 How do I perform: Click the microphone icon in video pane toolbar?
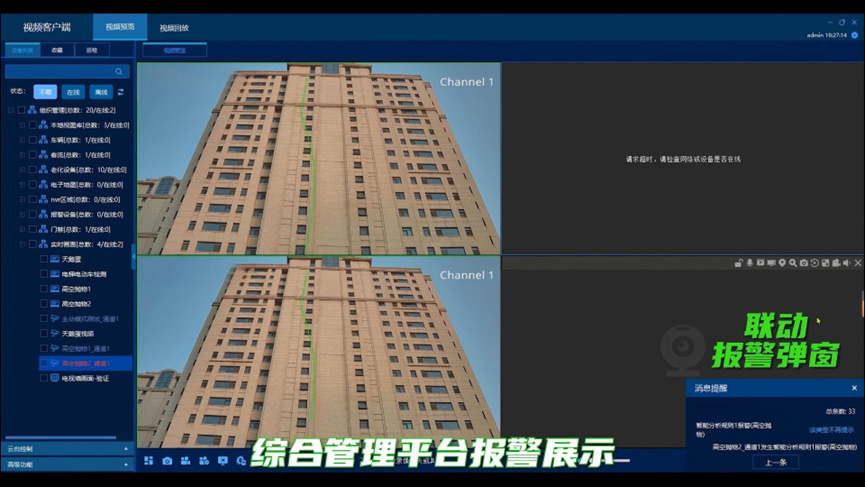[750, 263]
